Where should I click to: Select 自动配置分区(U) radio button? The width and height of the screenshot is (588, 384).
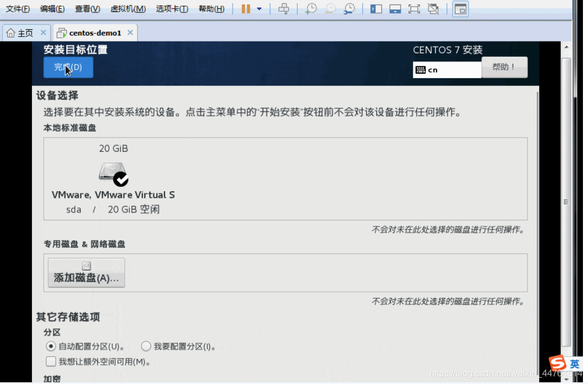(51, 346)
